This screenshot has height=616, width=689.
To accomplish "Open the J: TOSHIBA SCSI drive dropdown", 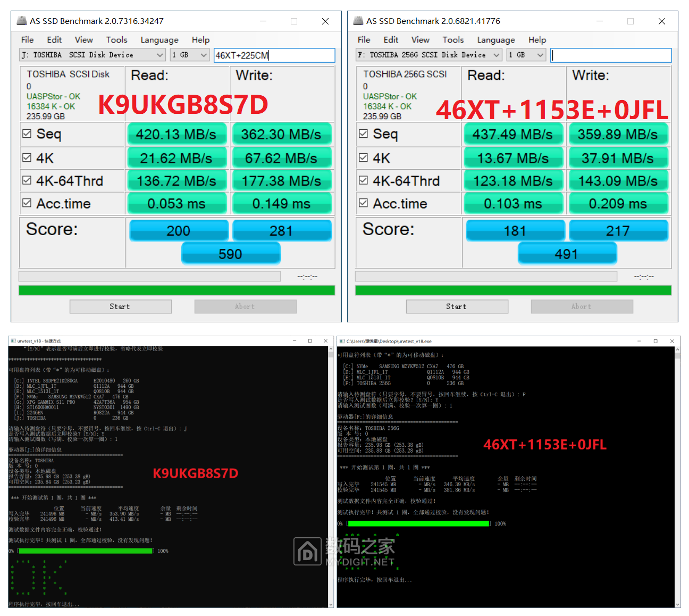I will coord(93,55).
